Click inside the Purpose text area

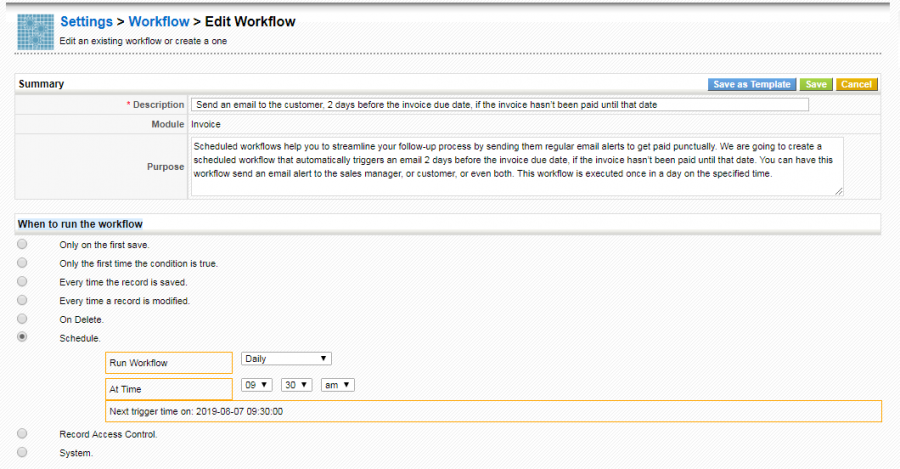coord(517,166)
